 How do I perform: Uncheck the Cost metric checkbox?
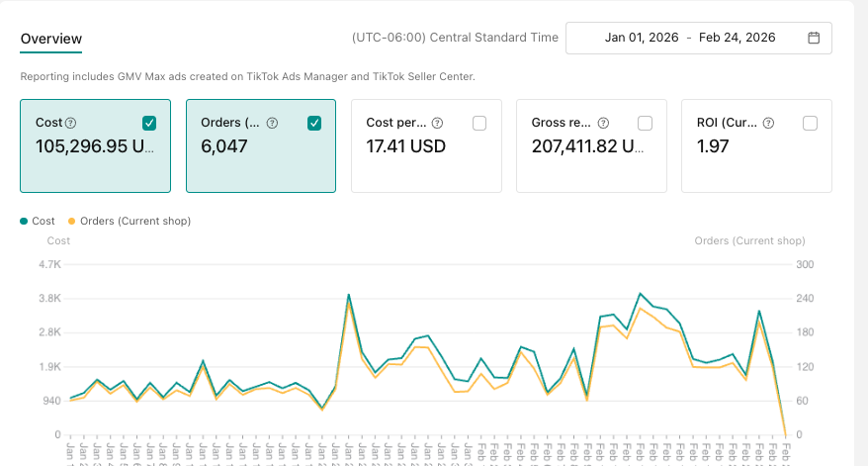pos(149,123)
